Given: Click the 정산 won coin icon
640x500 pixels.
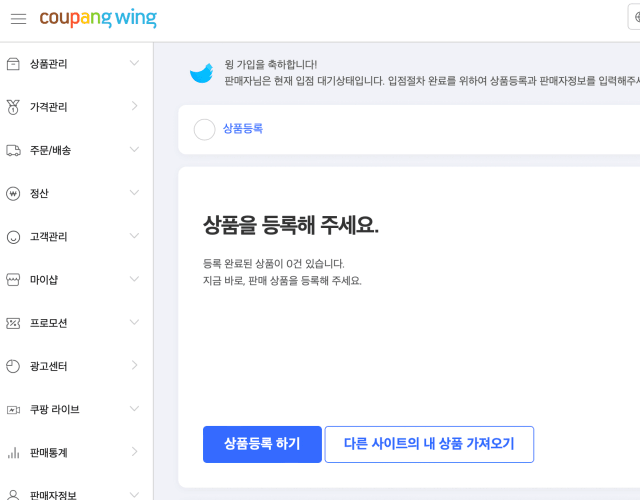Looking at the screenshot, I should 13,193.
